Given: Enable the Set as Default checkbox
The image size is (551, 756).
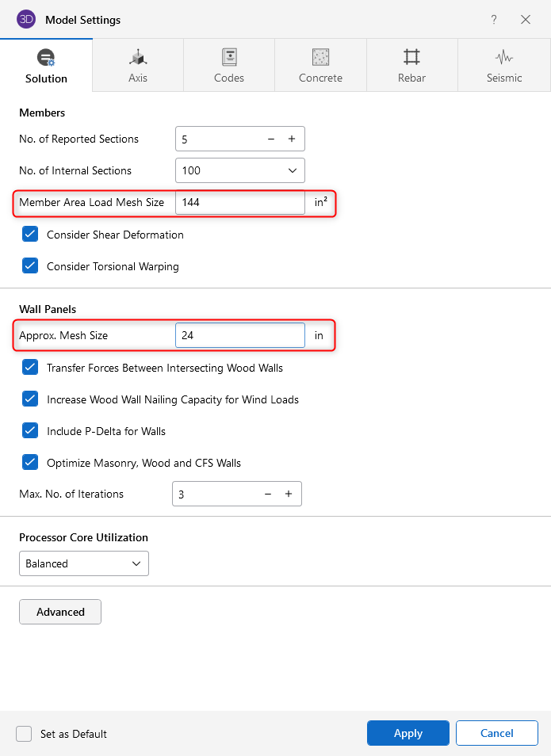Looking at the screenshot, I should [25, 734].
